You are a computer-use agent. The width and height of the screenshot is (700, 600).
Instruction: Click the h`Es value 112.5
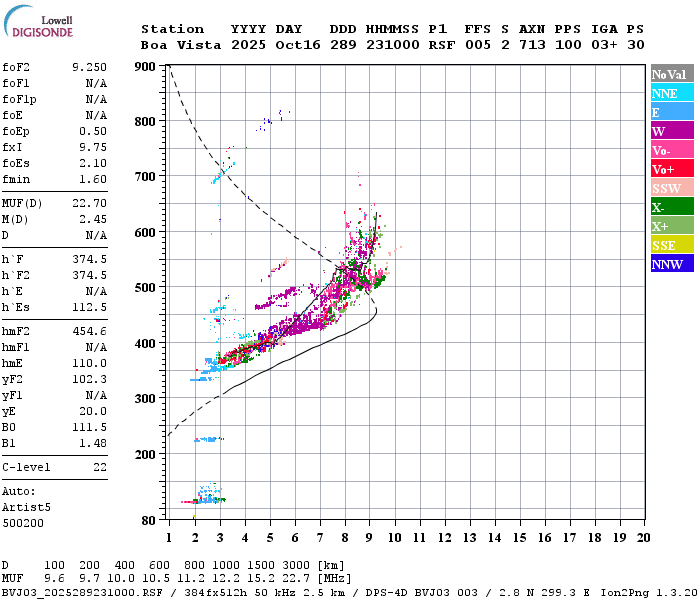pos(89,307)
